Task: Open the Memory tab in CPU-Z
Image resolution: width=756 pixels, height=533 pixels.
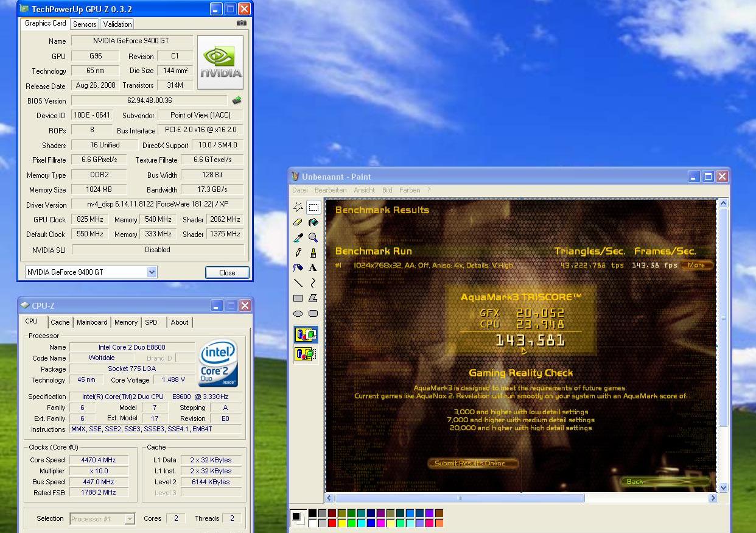Action: click(126, 322)
